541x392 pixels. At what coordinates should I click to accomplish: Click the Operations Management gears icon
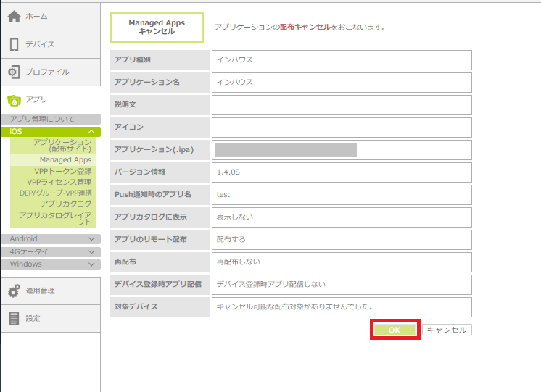(x=14, y=291)
